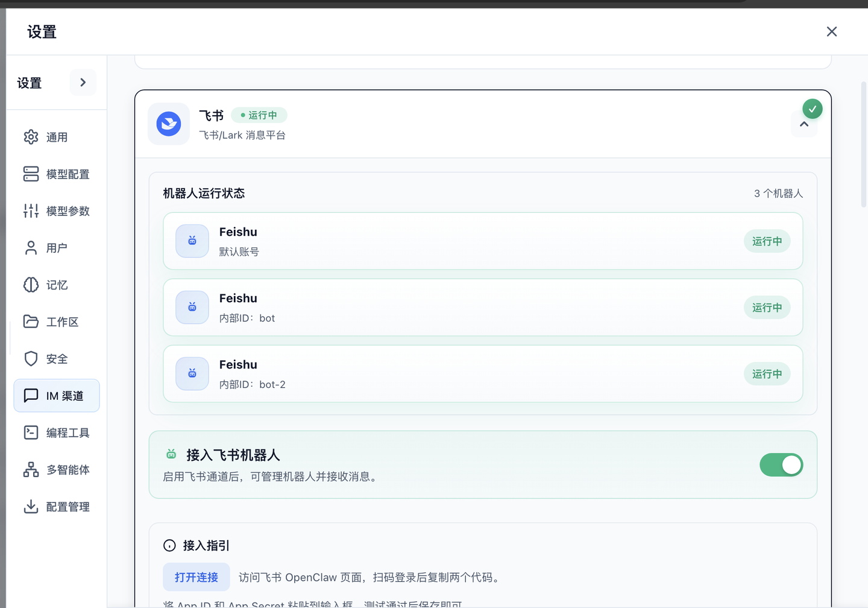
Task: Click the robot icon for Feishu 默认账号
Action: point(192,241)
